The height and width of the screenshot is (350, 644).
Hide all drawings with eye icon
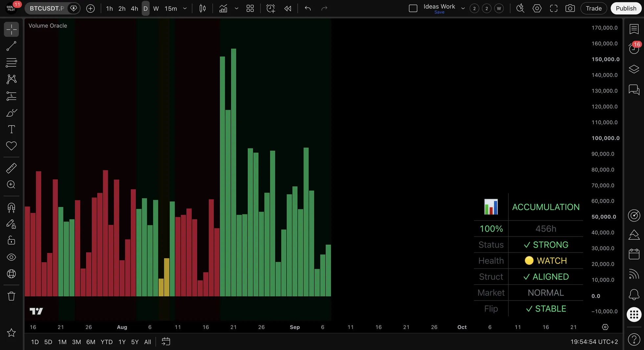coord(11,257)
